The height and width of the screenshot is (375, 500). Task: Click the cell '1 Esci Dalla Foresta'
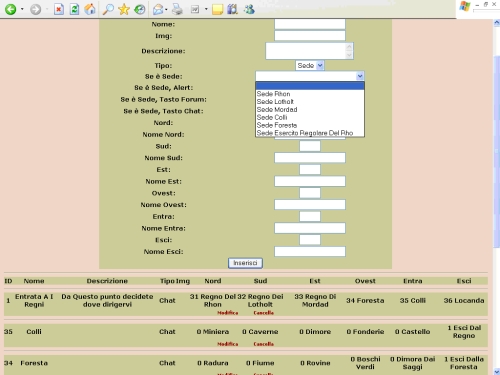point(464,363)
